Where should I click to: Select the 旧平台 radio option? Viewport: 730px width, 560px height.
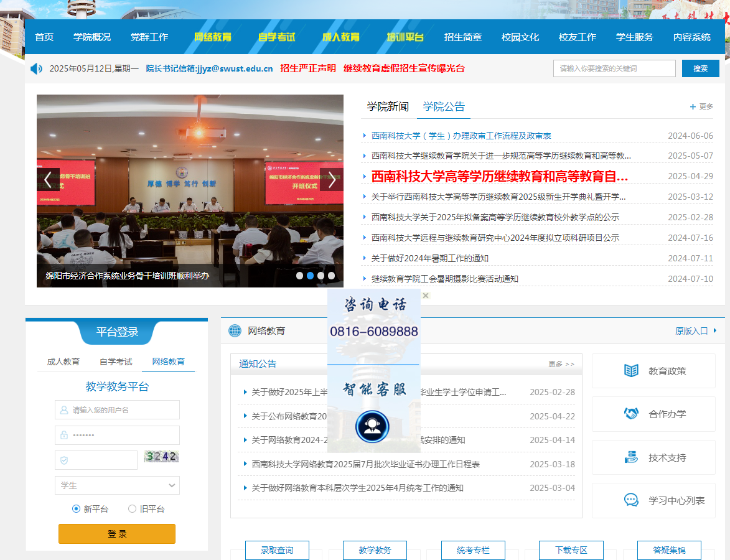(x=132, y=508)
